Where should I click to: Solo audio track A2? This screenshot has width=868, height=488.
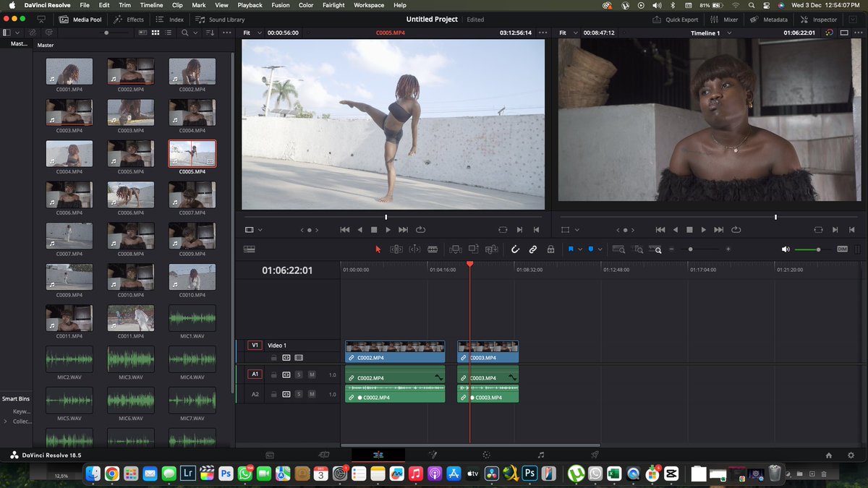[x=299, y=394]
